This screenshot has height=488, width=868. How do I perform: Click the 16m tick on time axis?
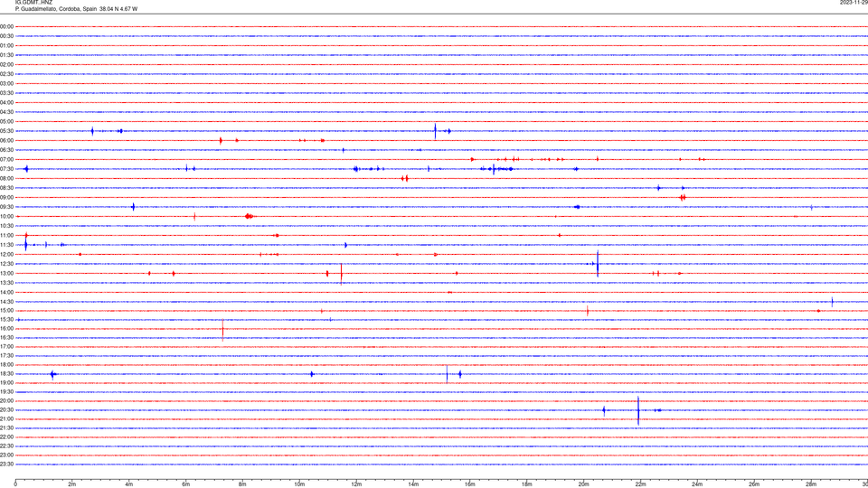(x=470, y=484)
